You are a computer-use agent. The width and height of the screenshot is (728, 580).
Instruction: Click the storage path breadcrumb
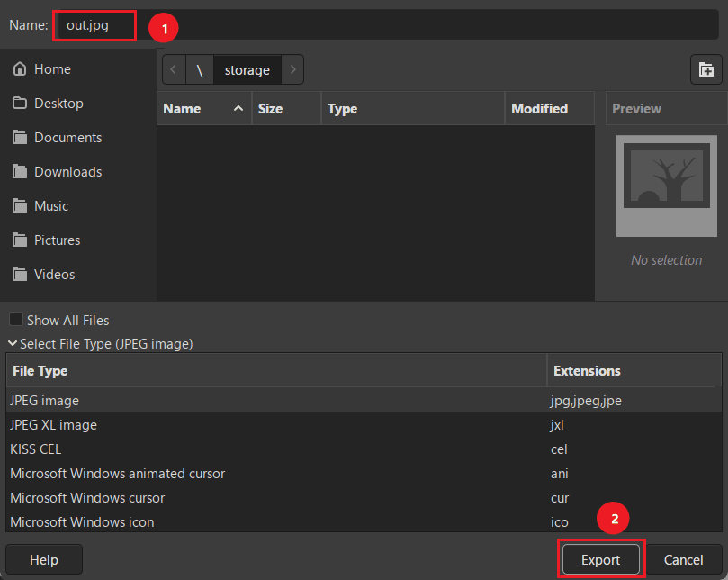pyautogui.click(x=247, y=69)
